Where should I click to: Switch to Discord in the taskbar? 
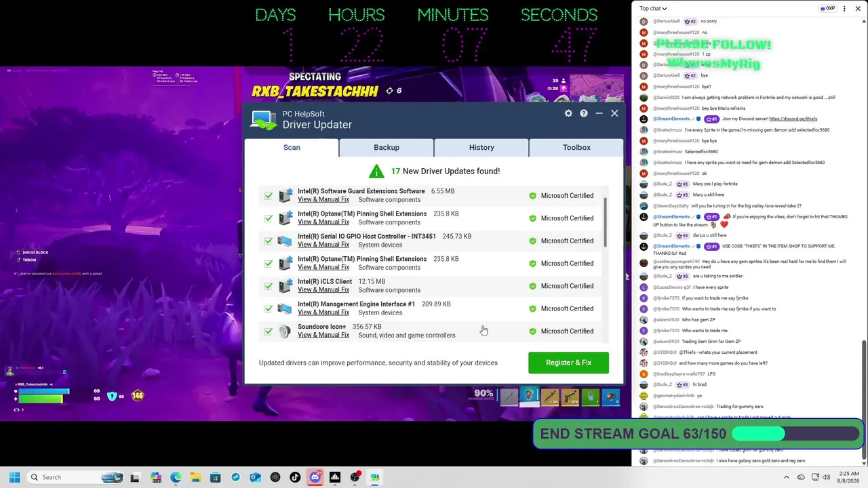point(315,477)
